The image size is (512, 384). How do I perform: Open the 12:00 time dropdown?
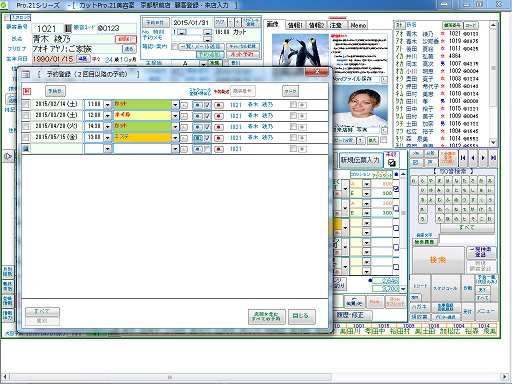[107, 116]
